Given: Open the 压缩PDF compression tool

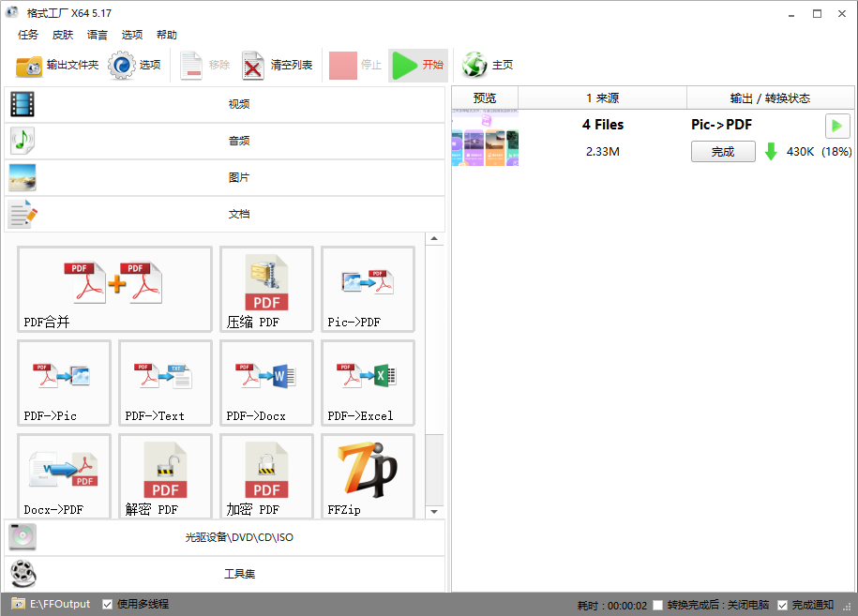Looking at the screenshot, I should [x=266, y=289].
